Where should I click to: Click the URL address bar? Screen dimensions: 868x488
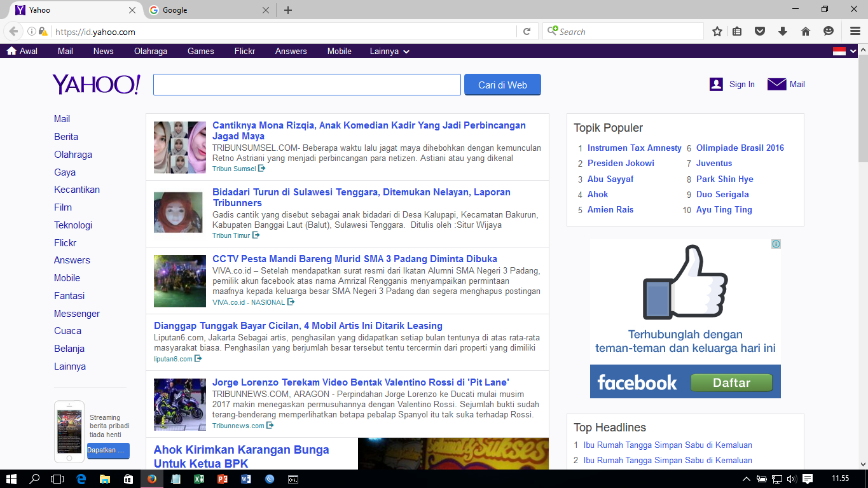283,32
